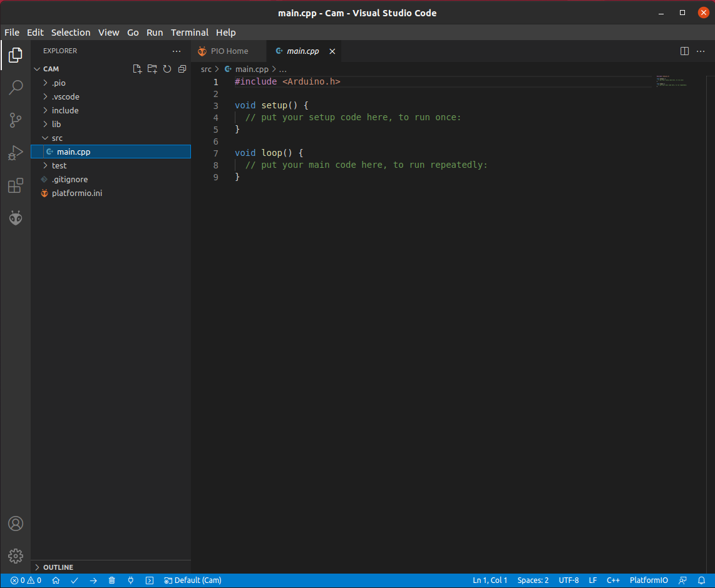Click PlatformIO Clean trash icon in status bar

click(111, 580)
